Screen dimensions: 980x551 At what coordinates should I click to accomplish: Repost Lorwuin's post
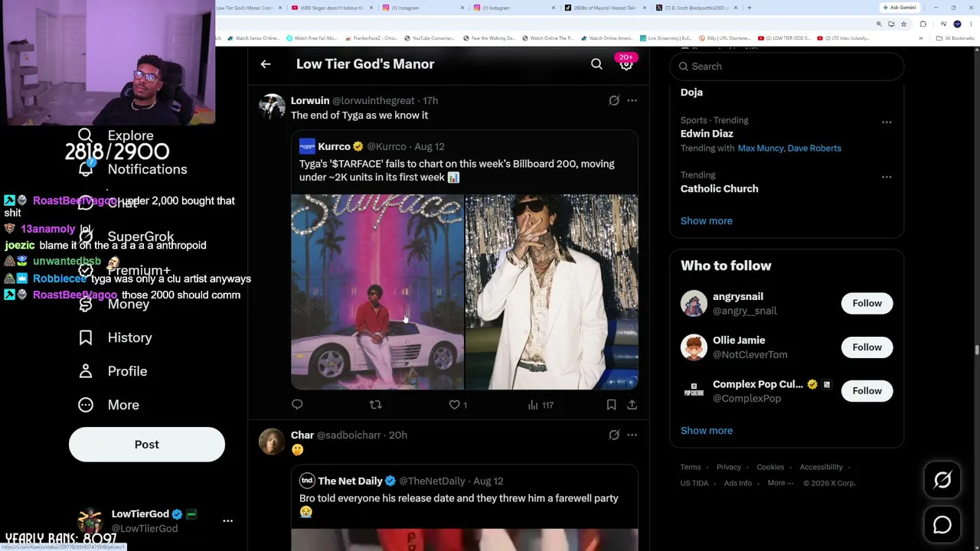(375, 405)
